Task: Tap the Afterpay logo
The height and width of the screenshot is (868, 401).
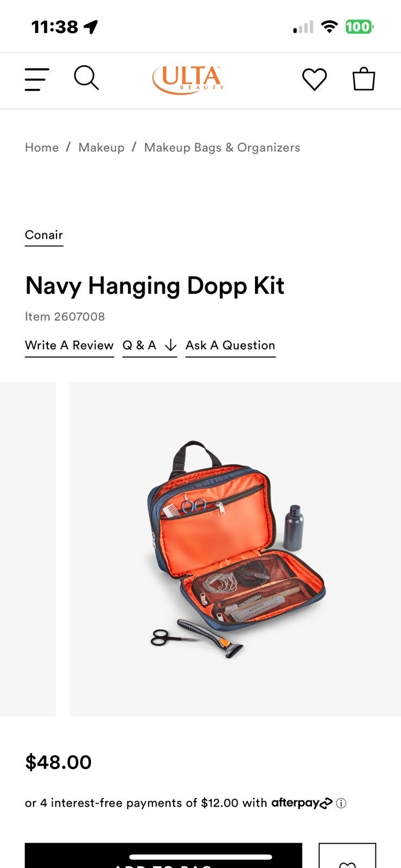Action: click(x=302, y=802)
